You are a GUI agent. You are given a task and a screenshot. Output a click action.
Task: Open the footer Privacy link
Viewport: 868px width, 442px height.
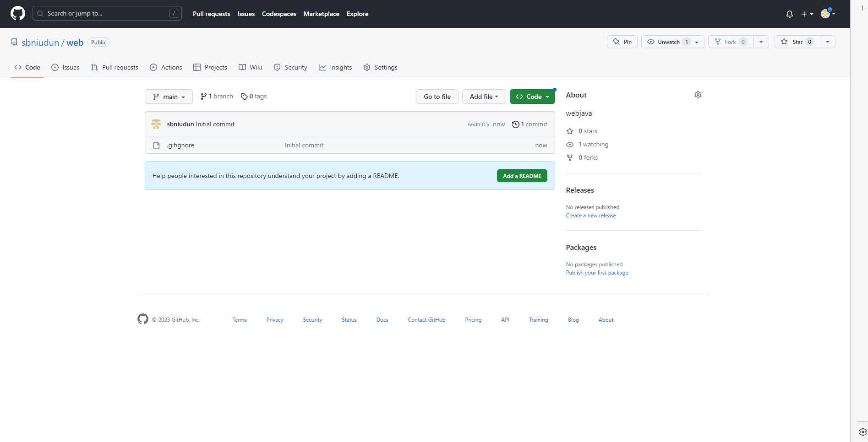(x=275, y=320)
